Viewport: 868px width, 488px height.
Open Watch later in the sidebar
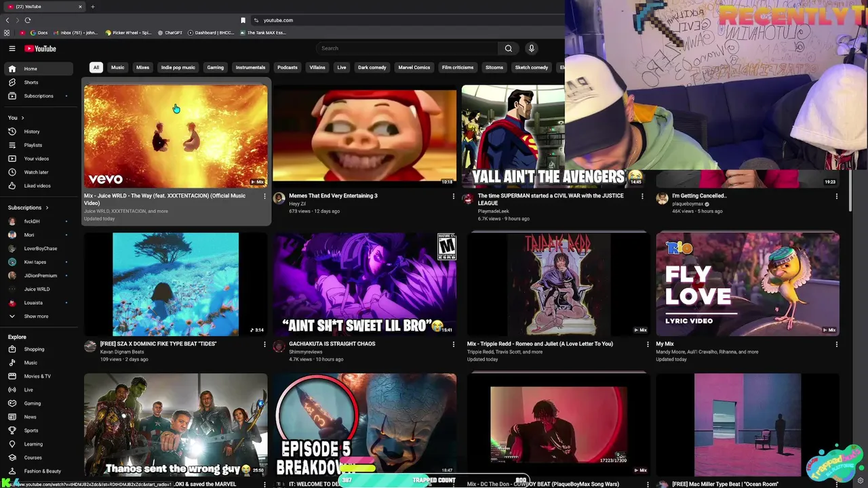click(39, 172)
